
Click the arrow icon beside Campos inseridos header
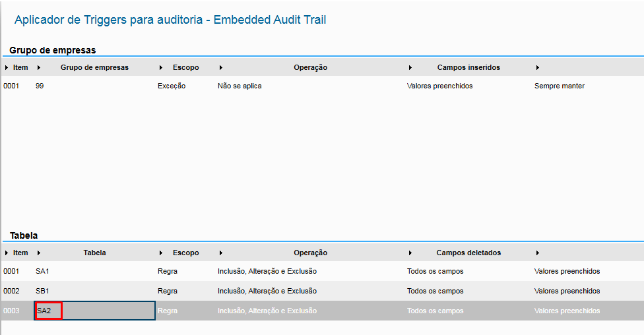pos(410,67)
